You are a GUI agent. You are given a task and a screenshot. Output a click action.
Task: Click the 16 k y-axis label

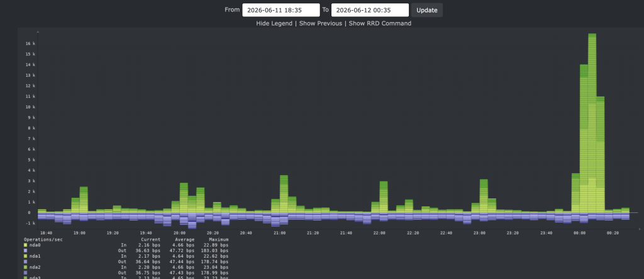[30, 43]
